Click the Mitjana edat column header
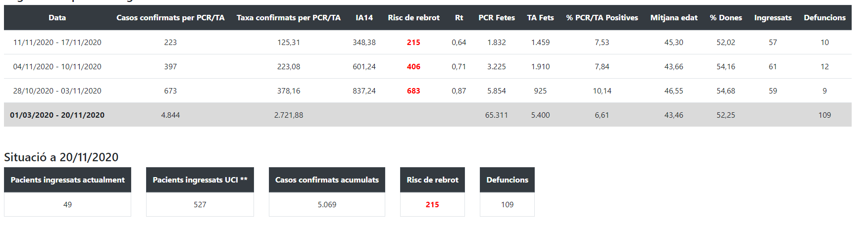868x230 pixels. (674, 18)
